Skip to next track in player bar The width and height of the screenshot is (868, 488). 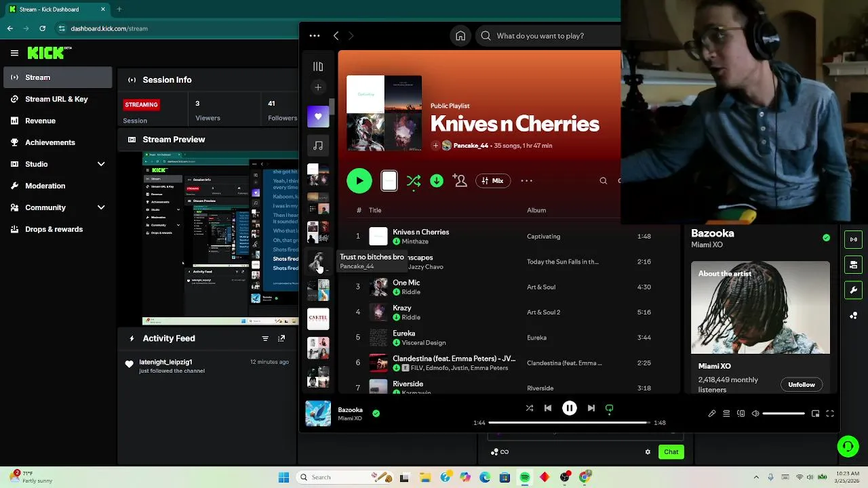pyautogui.click(x=591, y=408)
